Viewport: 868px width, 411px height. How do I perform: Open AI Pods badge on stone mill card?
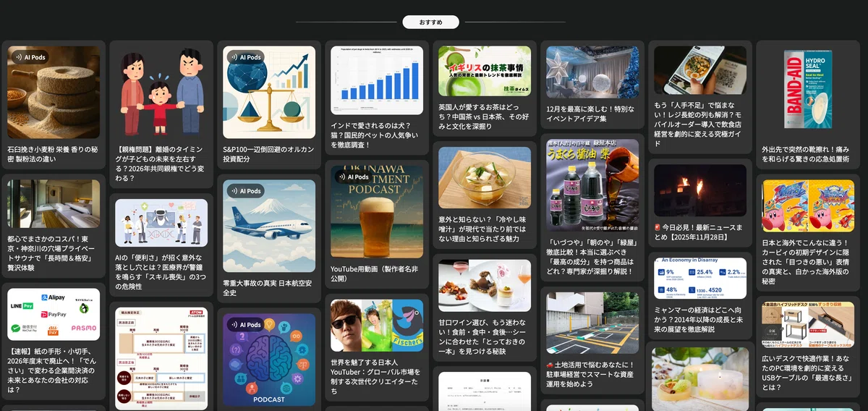(30, 57)
